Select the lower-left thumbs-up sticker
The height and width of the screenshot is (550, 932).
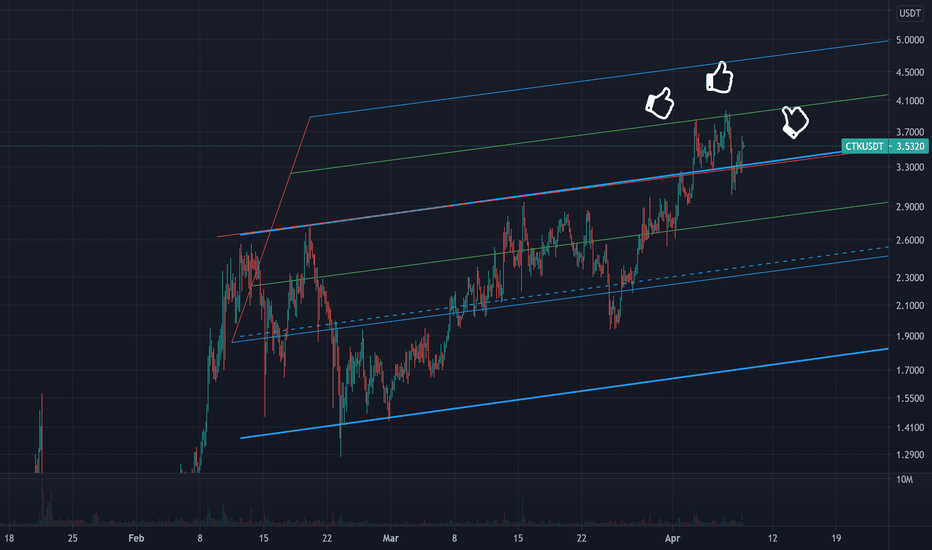click(660, 103)
